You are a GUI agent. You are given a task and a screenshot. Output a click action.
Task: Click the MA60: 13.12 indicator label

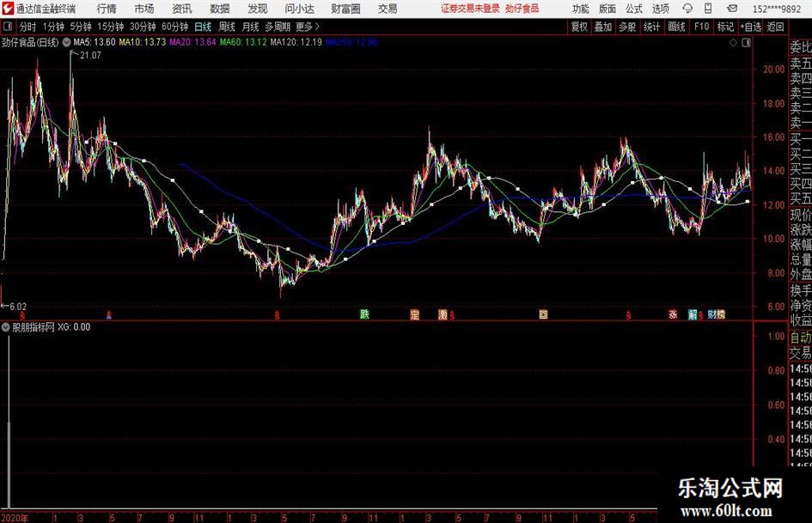point(243,42)
